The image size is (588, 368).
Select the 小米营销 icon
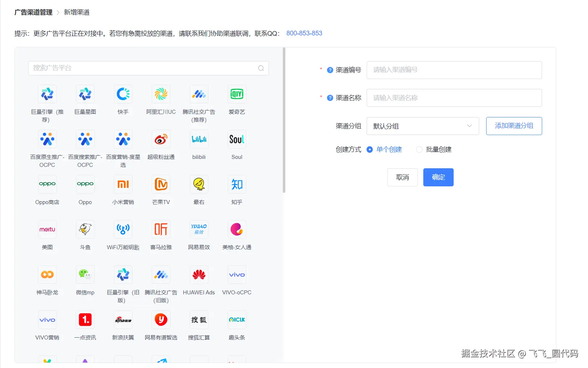tap(123, 184)
